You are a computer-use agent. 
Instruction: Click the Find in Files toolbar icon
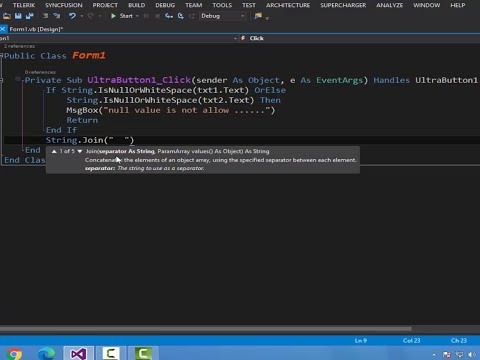pos(258,16)
